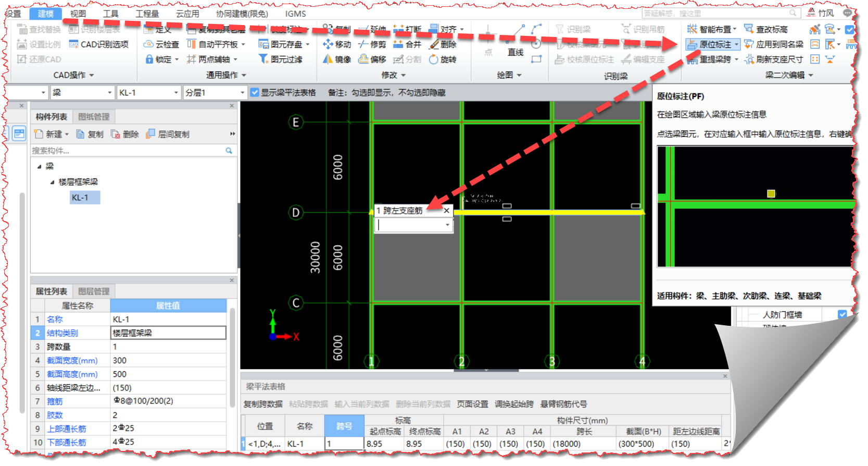Viewport: 868px width, 466px height.
Task: Switch to the 图层管理 tab
Action: pos(94,291)
